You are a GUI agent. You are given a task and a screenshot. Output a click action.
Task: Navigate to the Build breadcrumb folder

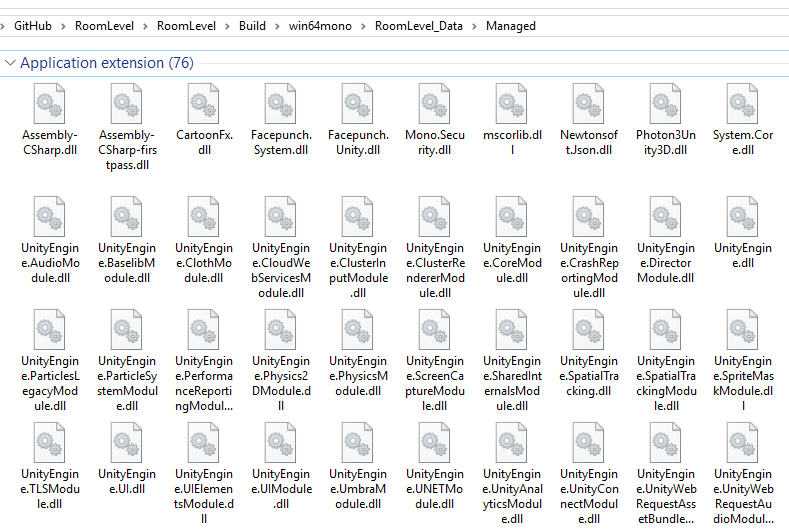(x=252, y=26)
